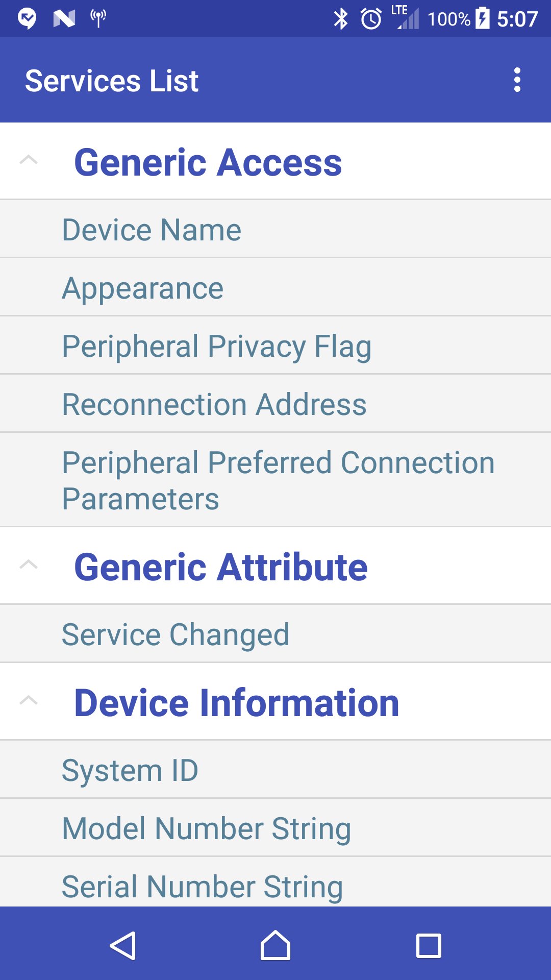This screenshot has width=551, height=980.
Task: Select Reconnection Address entry
Action: point(214,404)
